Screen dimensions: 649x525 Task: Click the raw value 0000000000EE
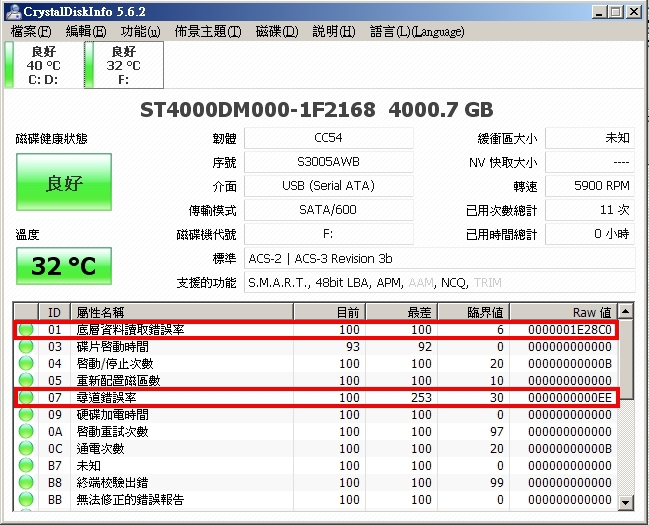tap(570, 397)
